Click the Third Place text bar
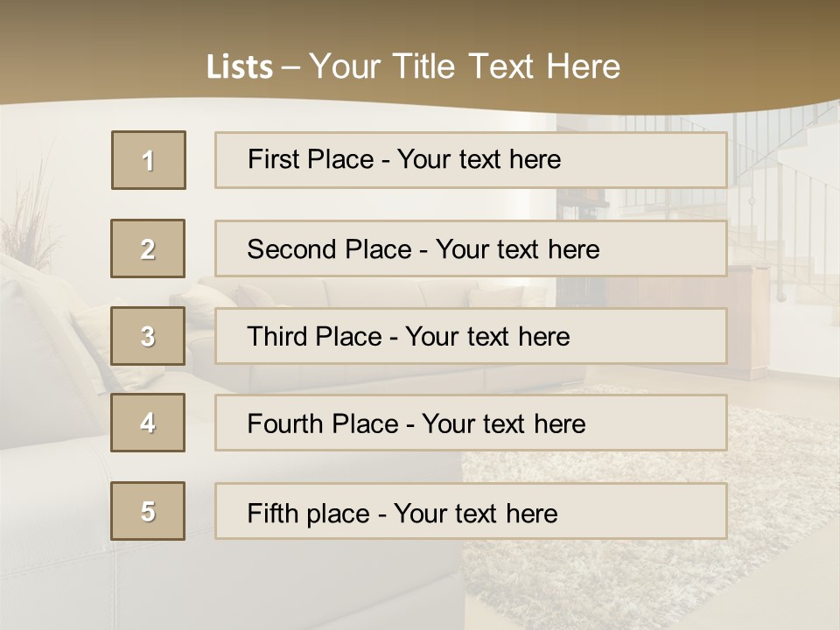Screen dimensions: 840x630 [471, 336]
